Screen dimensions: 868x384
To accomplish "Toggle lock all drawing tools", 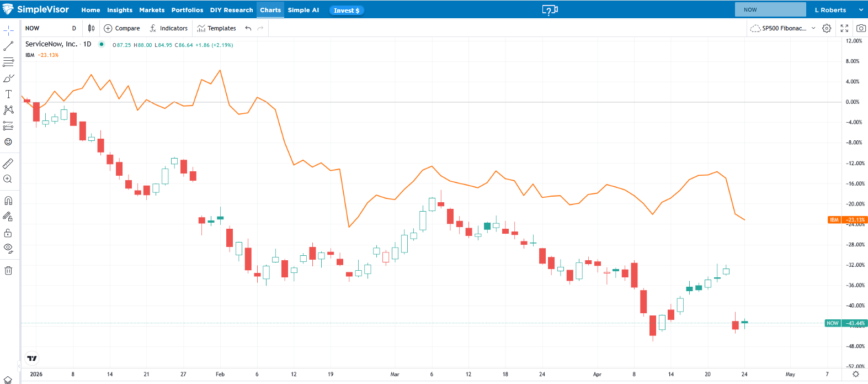I will (x=8, y=233).
